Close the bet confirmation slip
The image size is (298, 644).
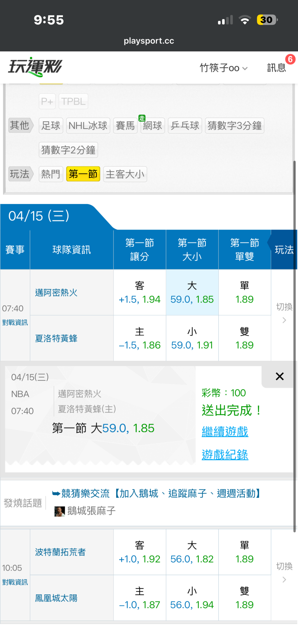click(280, 376)
